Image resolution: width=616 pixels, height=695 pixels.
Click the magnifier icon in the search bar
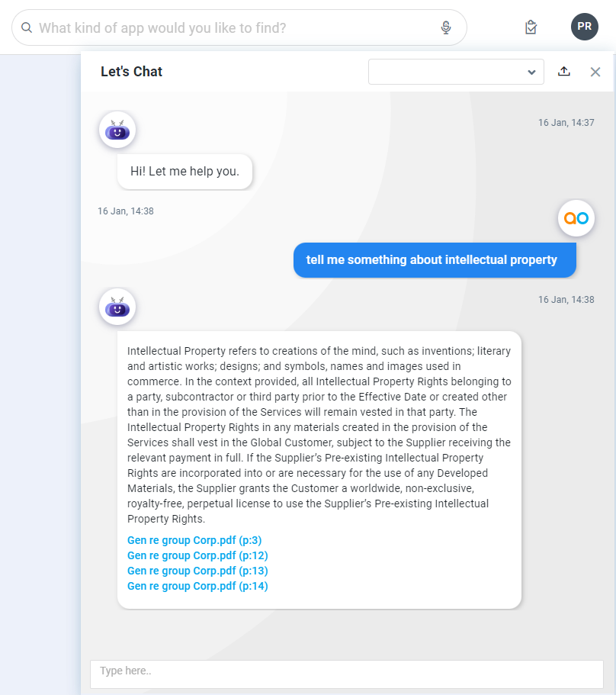[x=27, y=28]
